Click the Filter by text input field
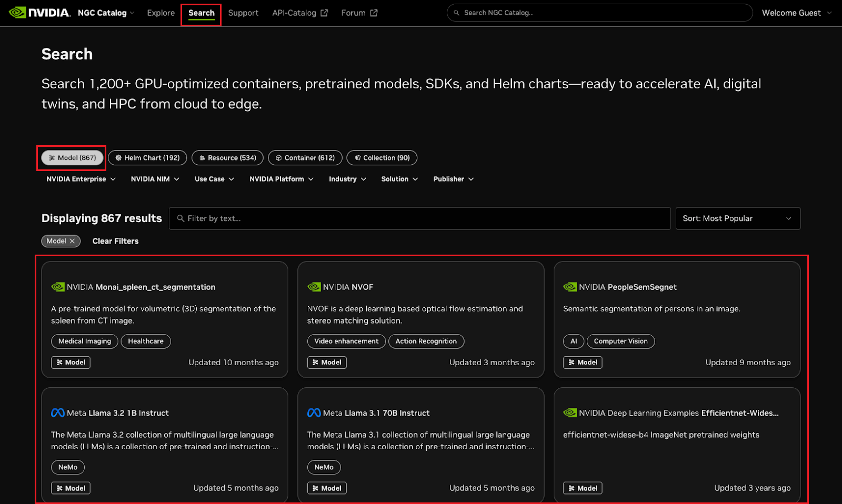Viewport: 842px width, 504px height. (x=419, y=218)
